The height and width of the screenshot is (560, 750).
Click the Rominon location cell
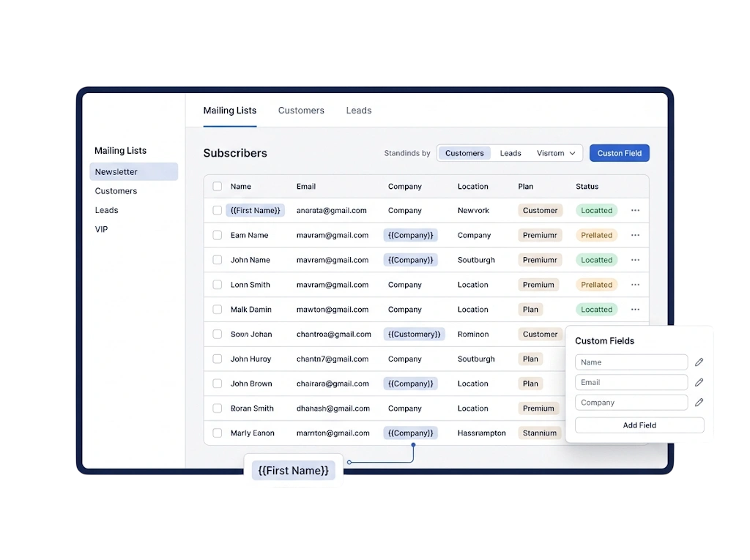473,335
